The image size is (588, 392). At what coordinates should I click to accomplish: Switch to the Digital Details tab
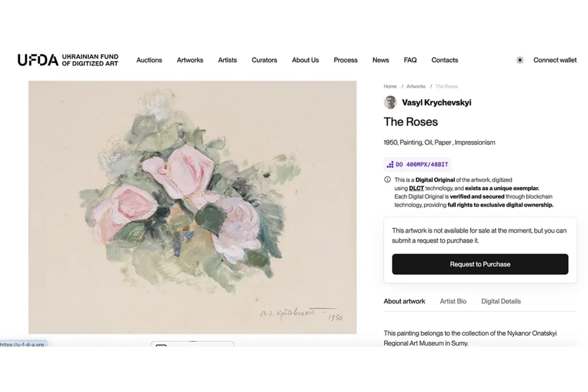(x=501, y=301)
